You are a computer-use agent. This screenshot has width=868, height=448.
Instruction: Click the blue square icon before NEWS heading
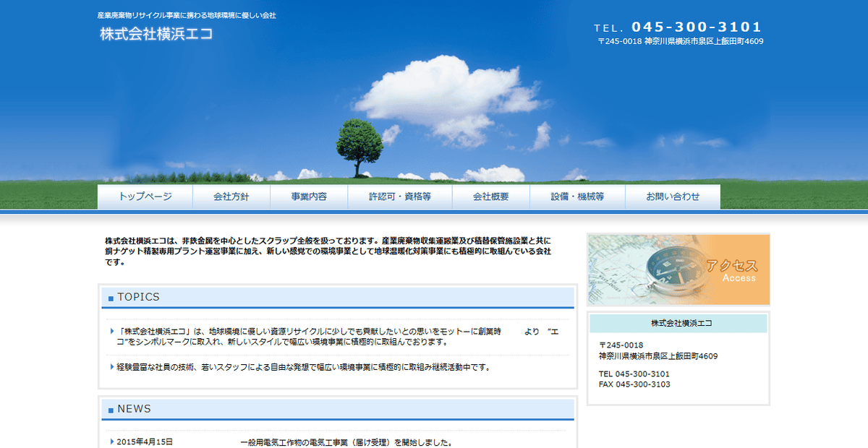[x=111, y=409]
